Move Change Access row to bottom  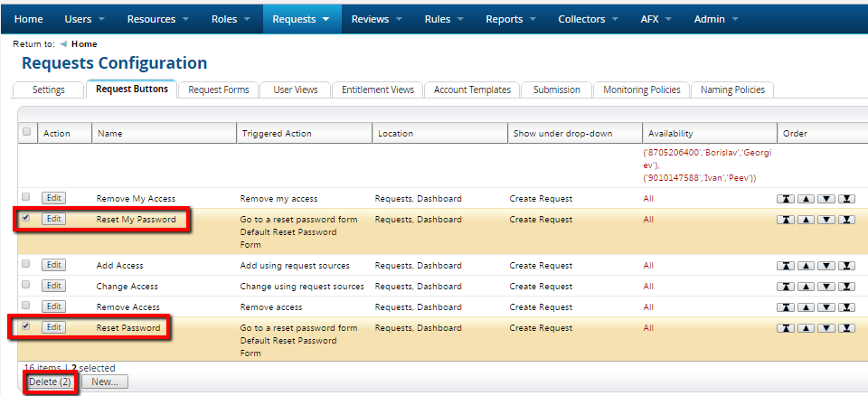pos(846,287)
